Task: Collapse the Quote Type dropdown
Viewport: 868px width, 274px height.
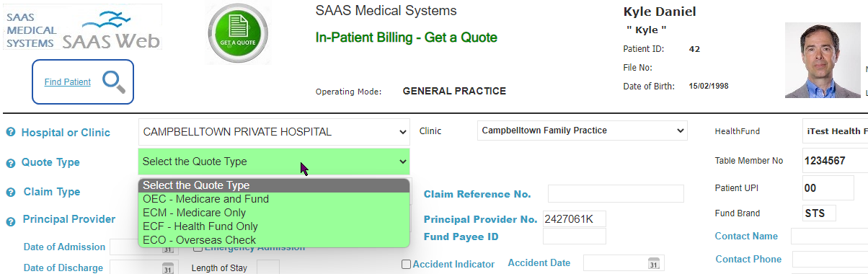Action: click(x=274, y=162)
